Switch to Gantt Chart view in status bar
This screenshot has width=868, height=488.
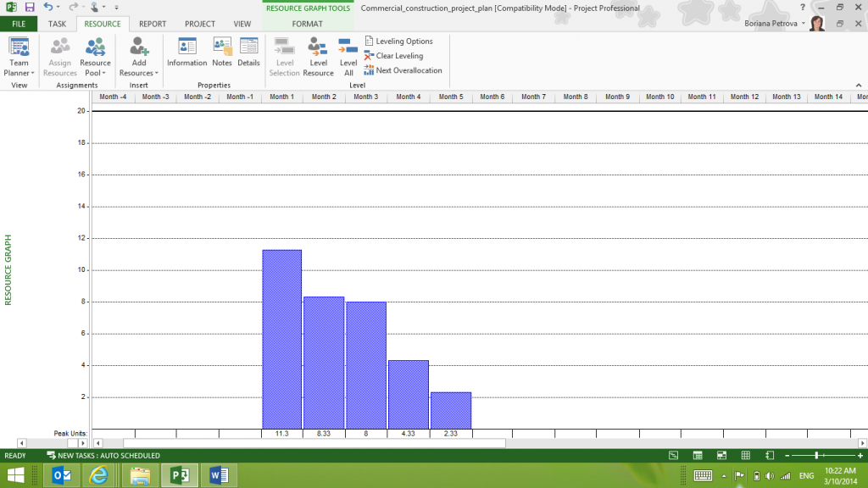pos(673,455)
